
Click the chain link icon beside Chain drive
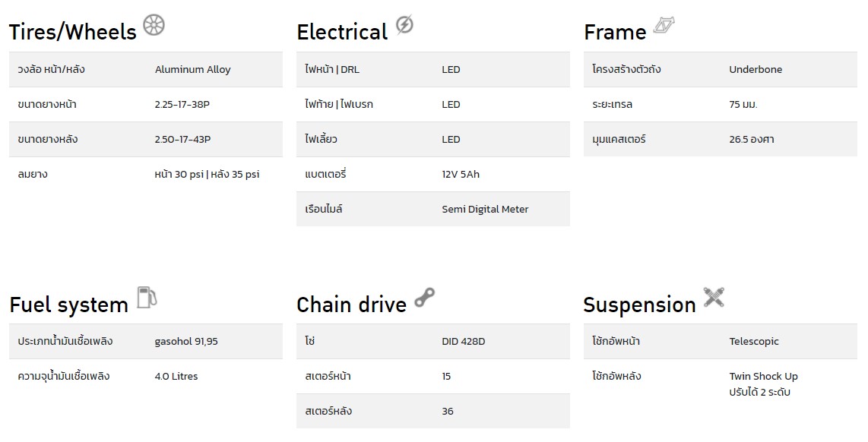[x=425, y=298]
